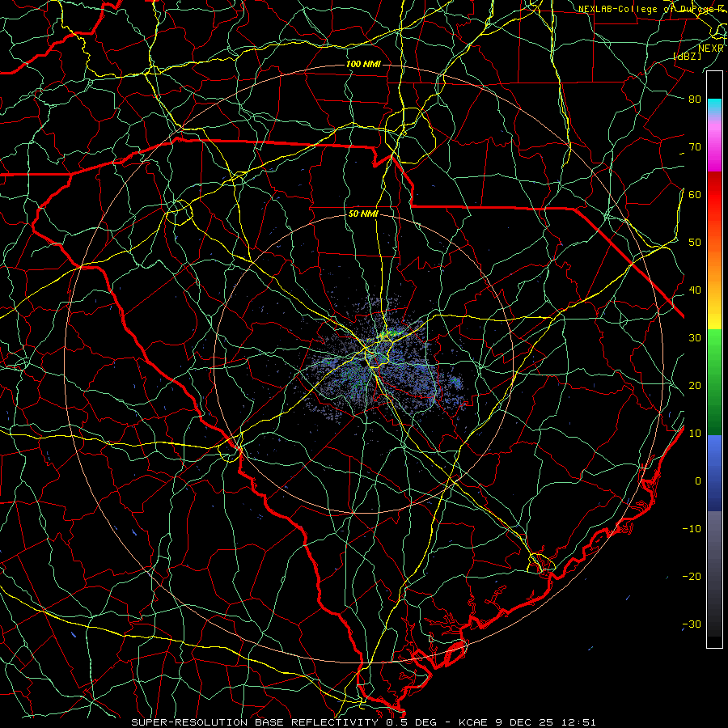Viewport: 728px width, 728px height.
Task: Select the 70 dBZ scale value
Action: coord(695,146)
